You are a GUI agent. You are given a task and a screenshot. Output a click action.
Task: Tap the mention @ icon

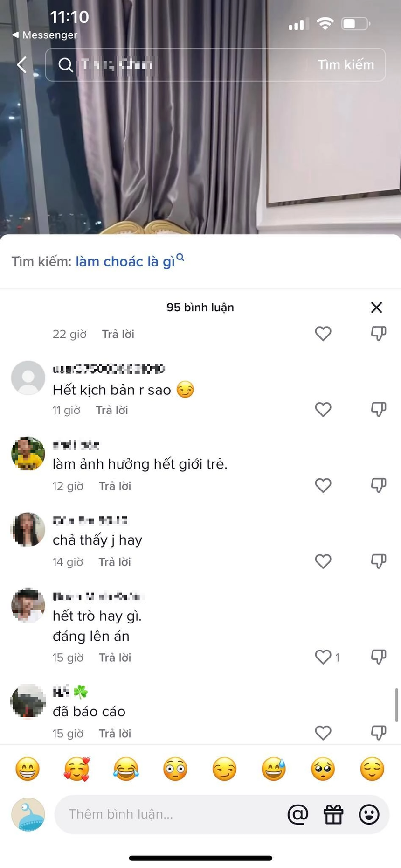[x=298, y=815]
